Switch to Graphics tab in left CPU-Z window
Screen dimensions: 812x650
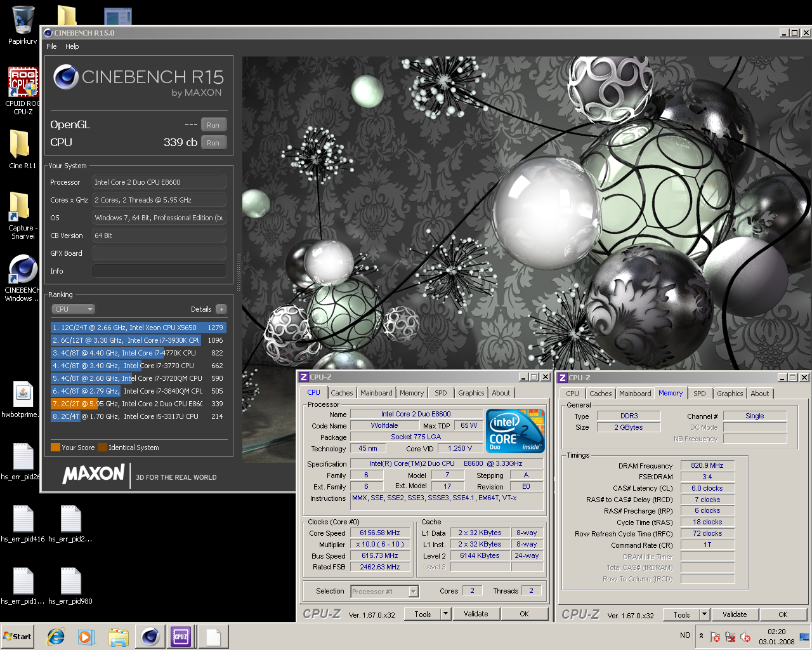tap(471, 393)
